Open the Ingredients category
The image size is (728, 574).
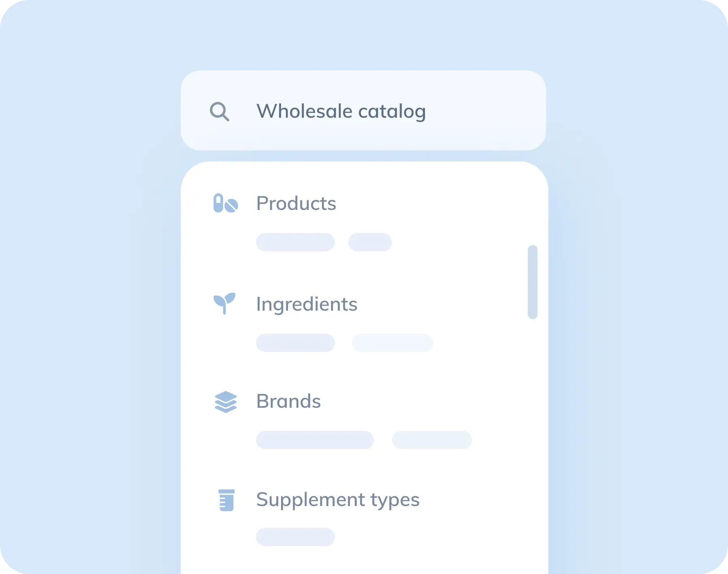click(x=307, y=304)
